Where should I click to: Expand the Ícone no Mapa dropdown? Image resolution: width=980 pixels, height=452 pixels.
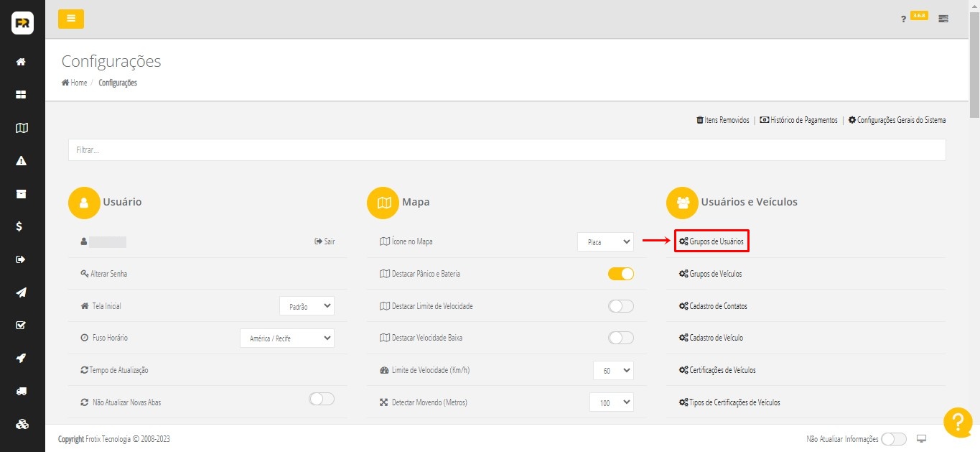point(605,242)
